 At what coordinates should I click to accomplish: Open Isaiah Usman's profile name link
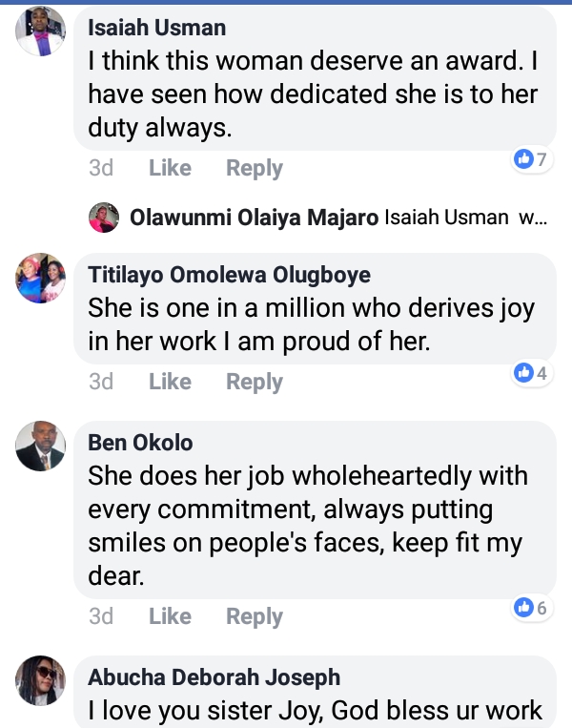point(156,28)
